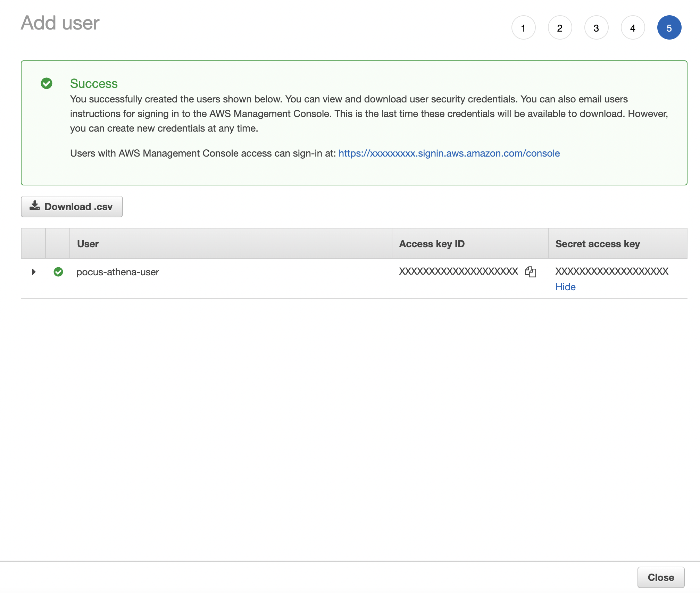Click the green success checkmark icon
Screen dimensions: 700x593
[x=47, y=83]
